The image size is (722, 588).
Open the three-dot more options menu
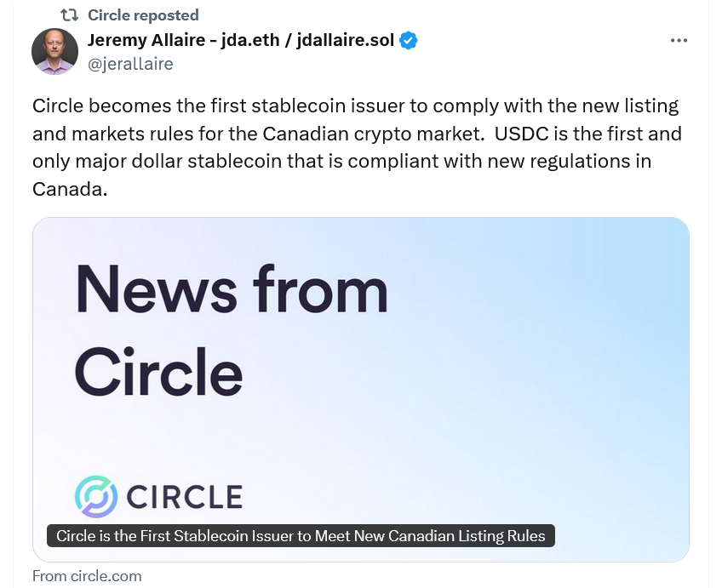pyautogui.click(x=679, y=39)
